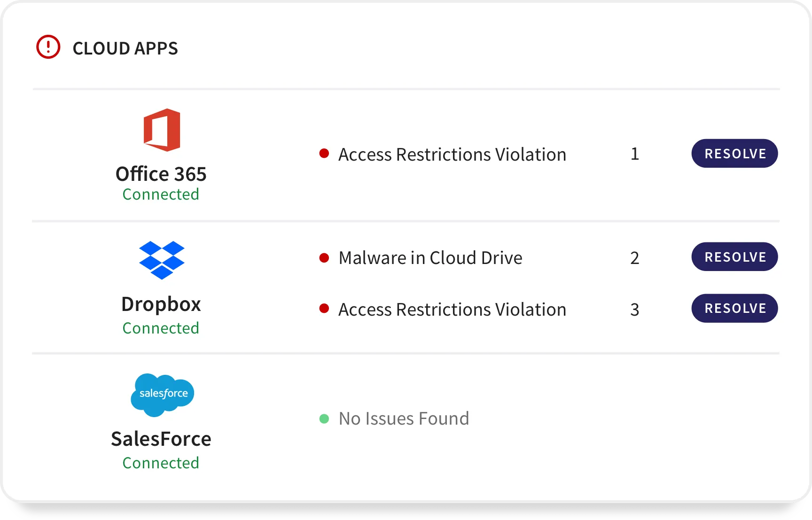812x520 pixels.
Task: Open the SalesForce app name
Action: click(161, 439)
